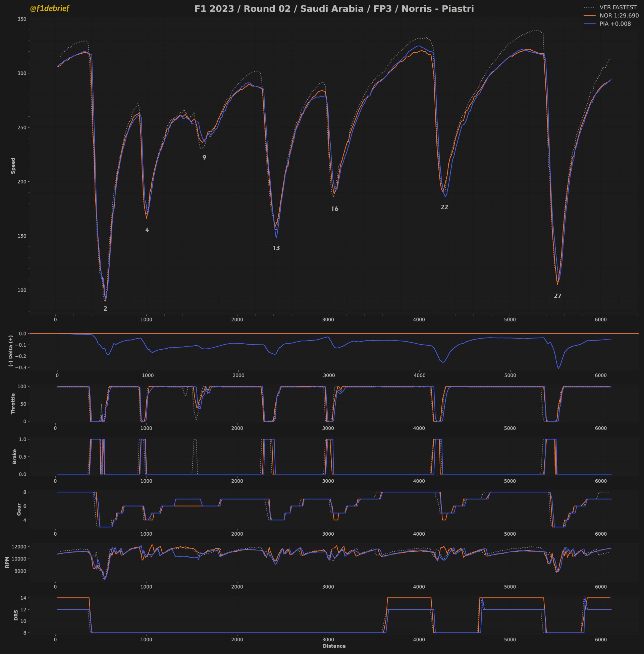
Task: Click the turn 22 corner label
Action: 444,207
